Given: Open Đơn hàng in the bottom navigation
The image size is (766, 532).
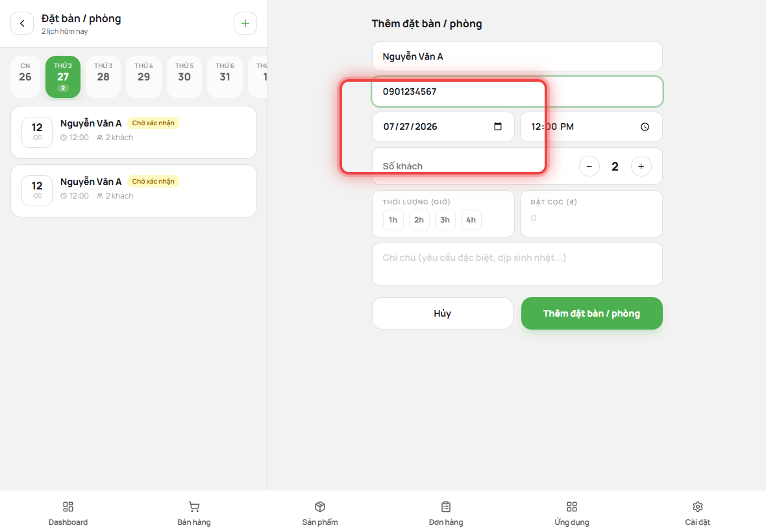Looking at the screenshot, I should click(446, 513).
